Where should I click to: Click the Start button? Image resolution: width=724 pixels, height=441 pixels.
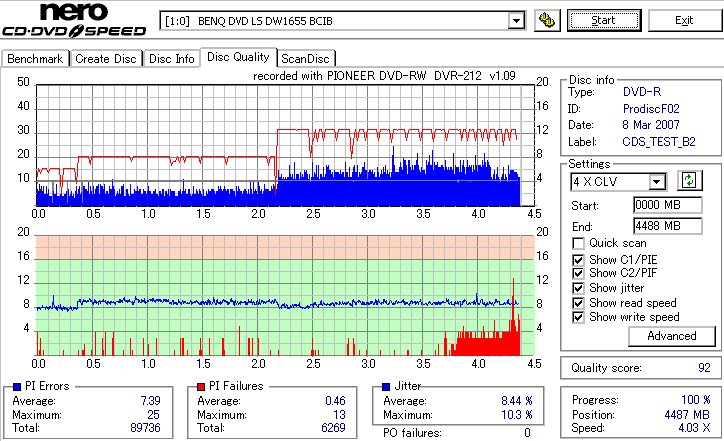(604, 20)
